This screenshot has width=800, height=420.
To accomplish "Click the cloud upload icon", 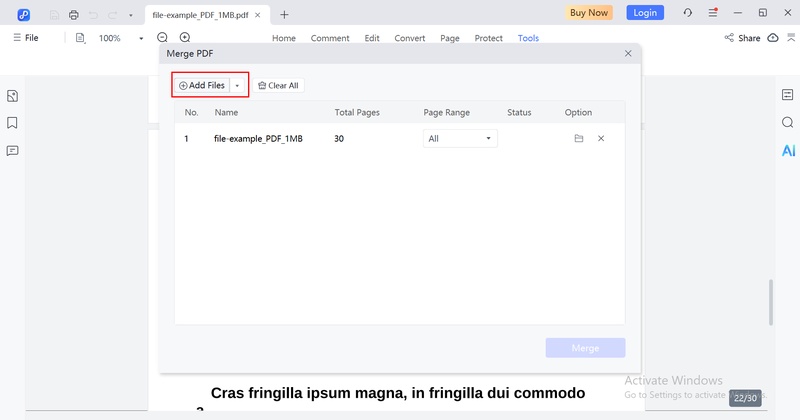I will pos(773,38).
